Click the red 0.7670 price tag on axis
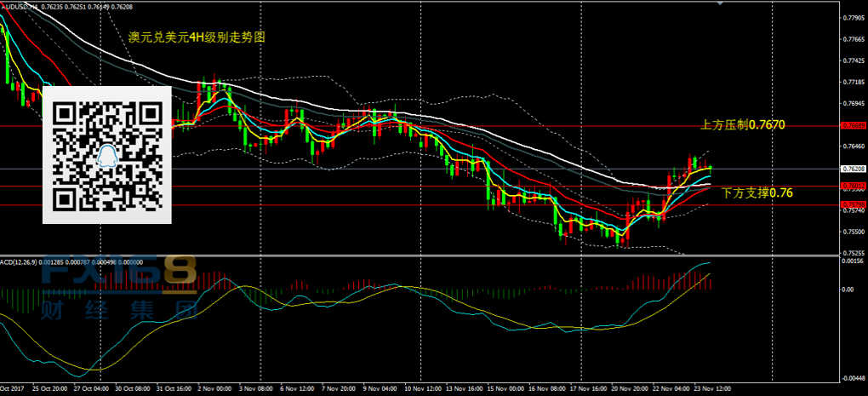The height and width of the screenshot is (396, 868). (x=853, y=125)
